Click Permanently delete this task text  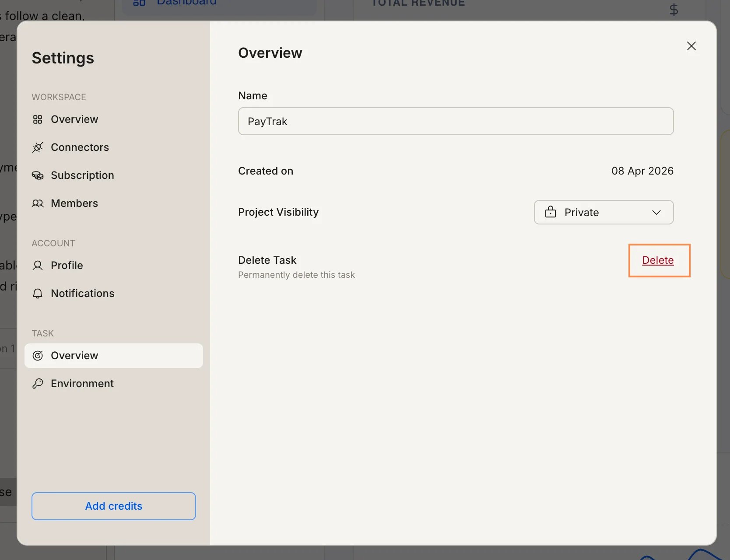297,275
